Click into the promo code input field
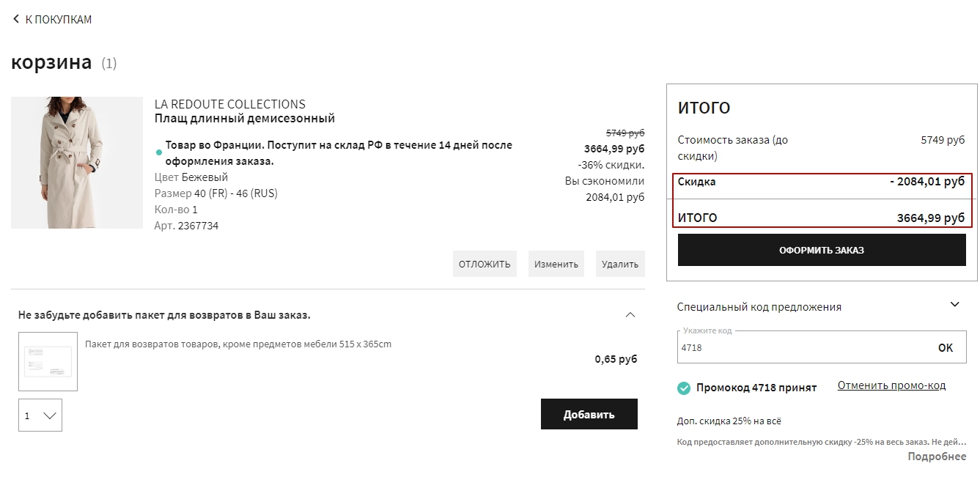This screenshot has height=499, width=980. [x=799, y=348]
